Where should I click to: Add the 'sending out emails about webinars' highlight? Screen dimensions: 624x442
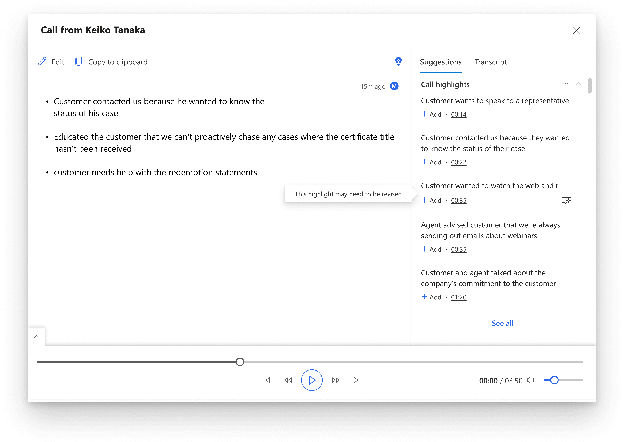point(432,249)
